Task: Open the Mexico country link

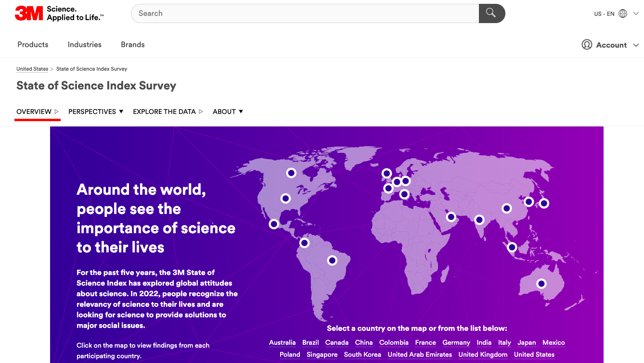Action: (x=554, y=343)
